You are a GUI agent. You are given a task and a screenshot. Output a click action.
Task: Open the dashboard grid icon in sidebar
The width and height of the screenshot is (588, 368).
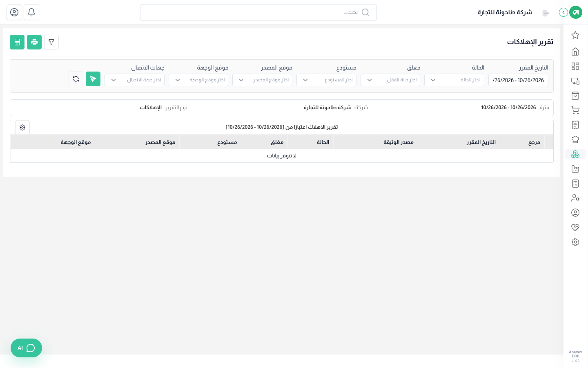[575, 66]
